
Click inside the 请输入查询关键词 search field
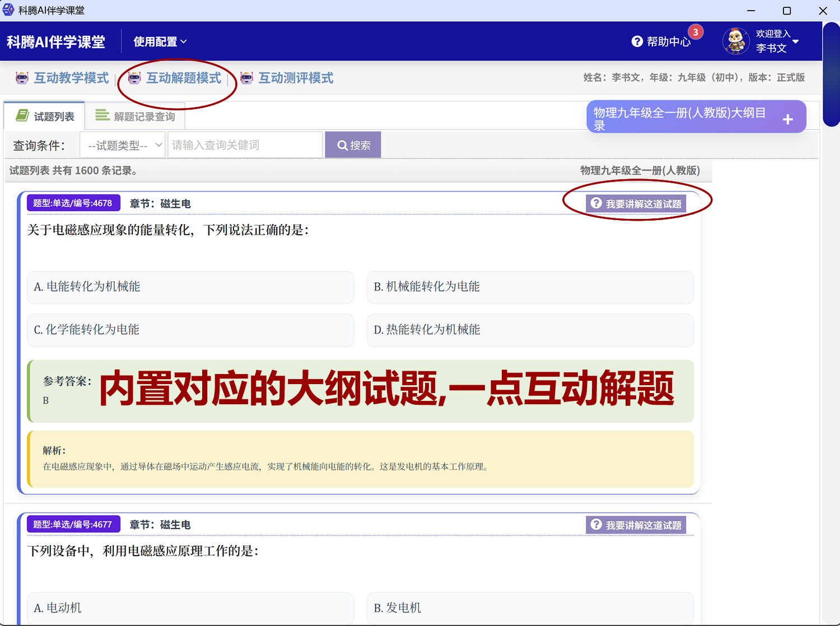pos(245,144)
